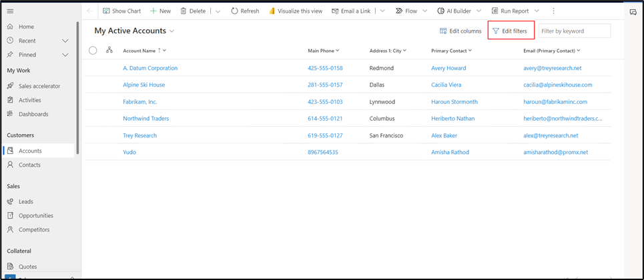Click the Filter by keyword field

[x=574, y=31]
